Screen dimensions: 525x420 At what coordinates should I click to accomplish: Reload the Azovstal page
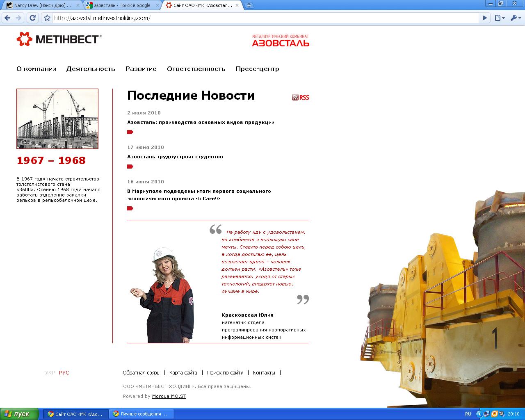pyautogui.click(x=33, y=18)
